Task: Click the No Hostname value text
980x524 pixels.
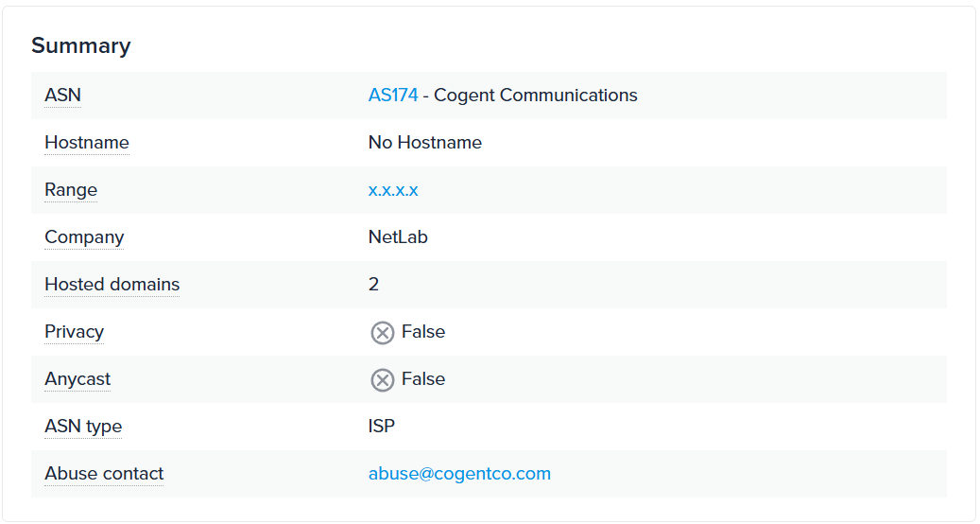Action: [x=425, y=143]
